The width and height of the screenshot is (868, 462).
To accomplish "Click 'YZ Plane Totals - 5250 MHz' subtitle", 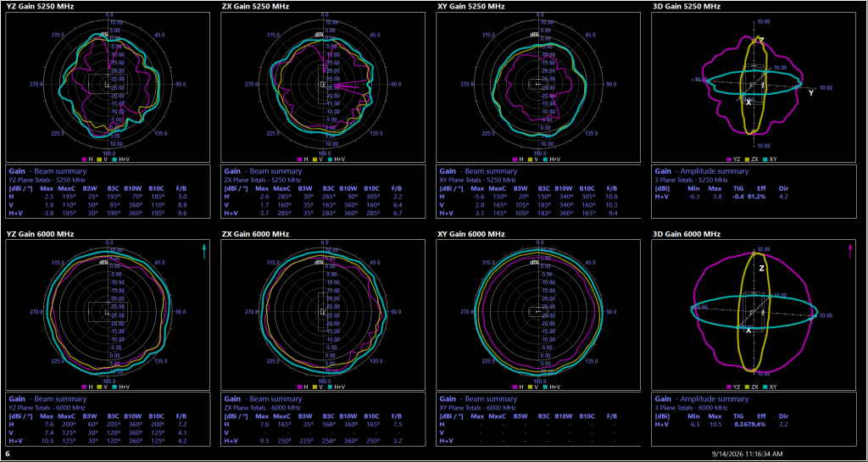I will (x=47, y=180).
